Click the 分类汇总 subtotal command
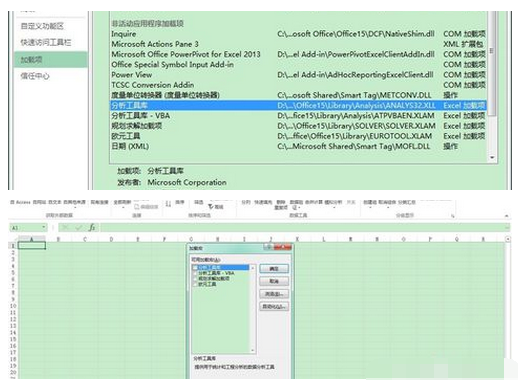Image resolution: width=529 pixels, height=380 pixels. click(407, 202)
